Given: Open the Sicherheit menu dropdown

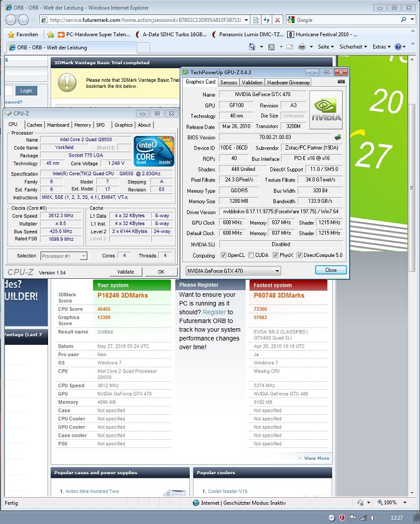Looking at the screenshot, I should tap(353, 47).
